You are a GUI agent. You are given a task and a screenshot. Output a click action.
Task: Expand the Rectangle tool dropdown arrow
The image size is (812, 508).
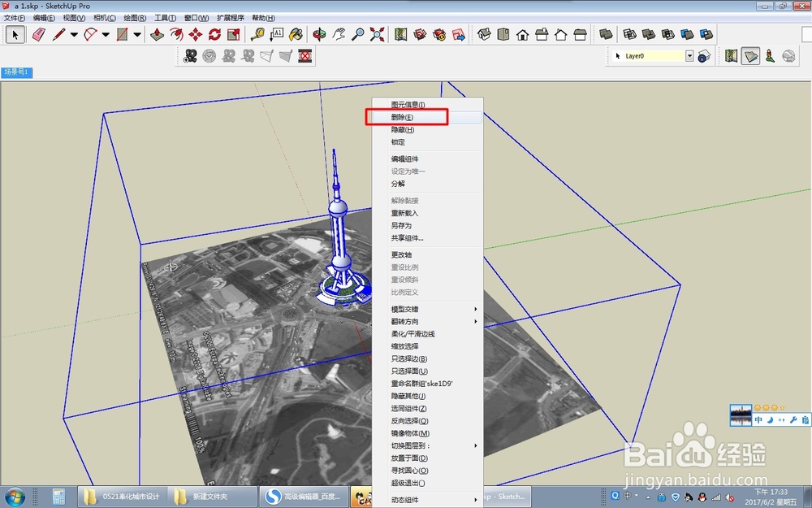(137, 35)
